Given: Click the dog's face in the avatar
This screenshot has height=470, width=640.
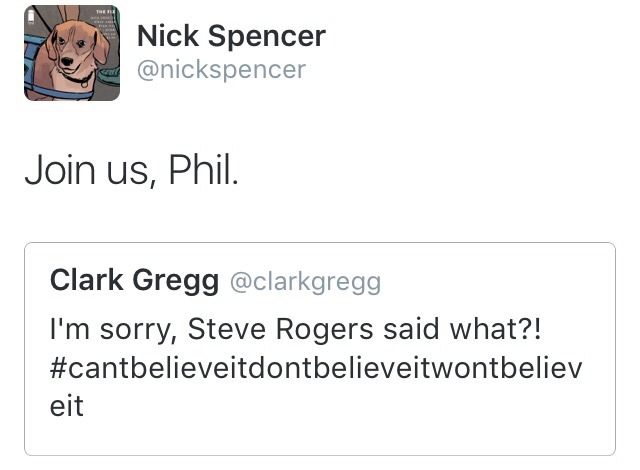Looking at the screenshot, I should tap(72, 52).
